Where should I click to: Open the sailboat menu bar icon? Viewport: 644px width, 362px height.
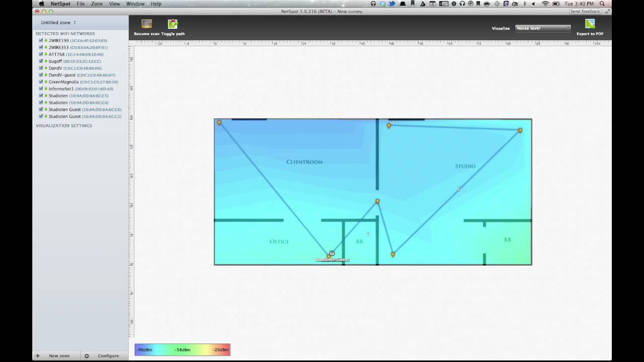tap(423, 4)
